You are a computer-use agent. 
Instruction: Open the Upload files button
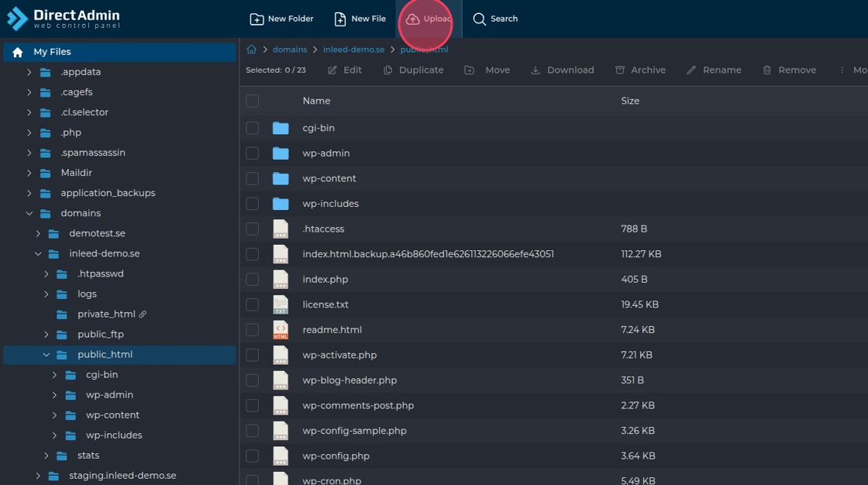tap(428, 19)
